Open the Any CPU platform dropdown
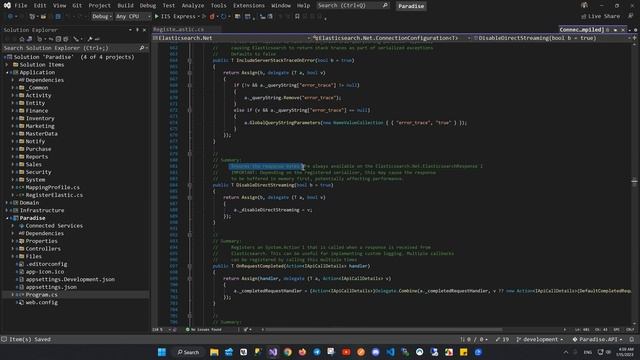The image size is (640, 360). tap(133, 16)
